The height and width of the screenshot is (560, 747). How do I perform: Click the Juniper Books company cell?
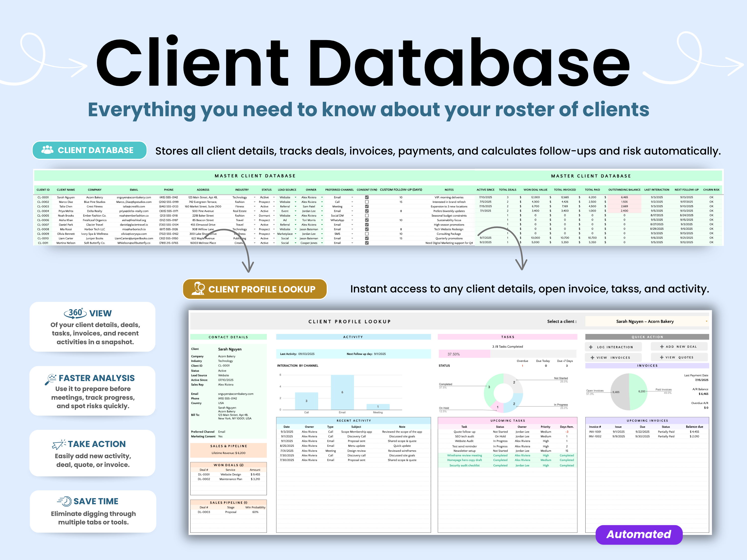tap(95, 238)
